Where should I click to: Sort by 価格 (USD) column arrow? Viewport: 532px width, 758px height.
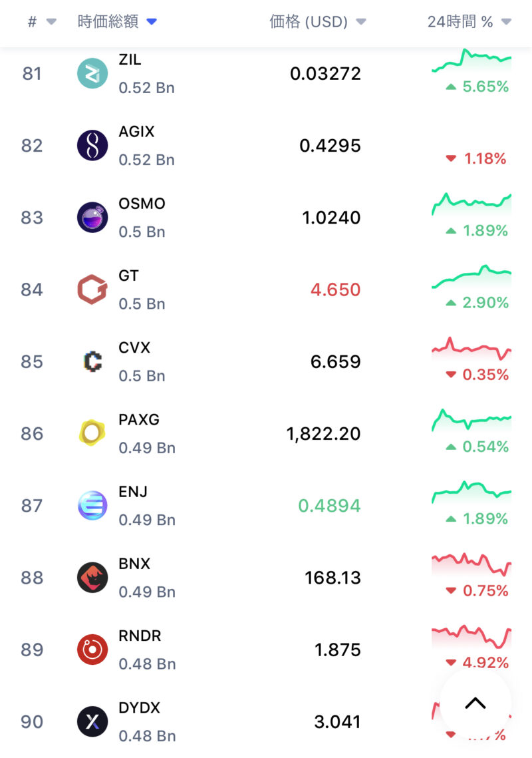click(361, 22)
